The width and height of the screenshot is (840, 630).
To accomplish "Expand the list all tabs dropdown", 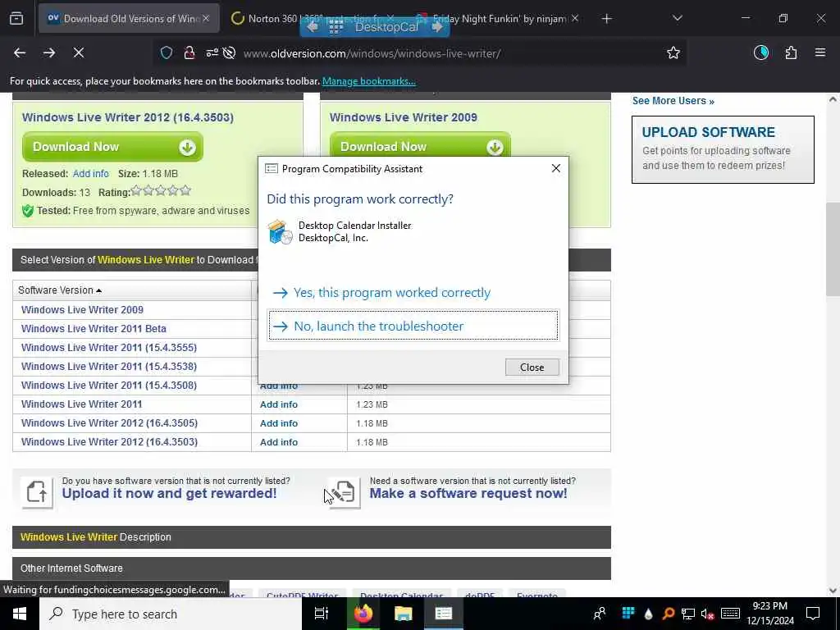I will [x=677, y=19].
